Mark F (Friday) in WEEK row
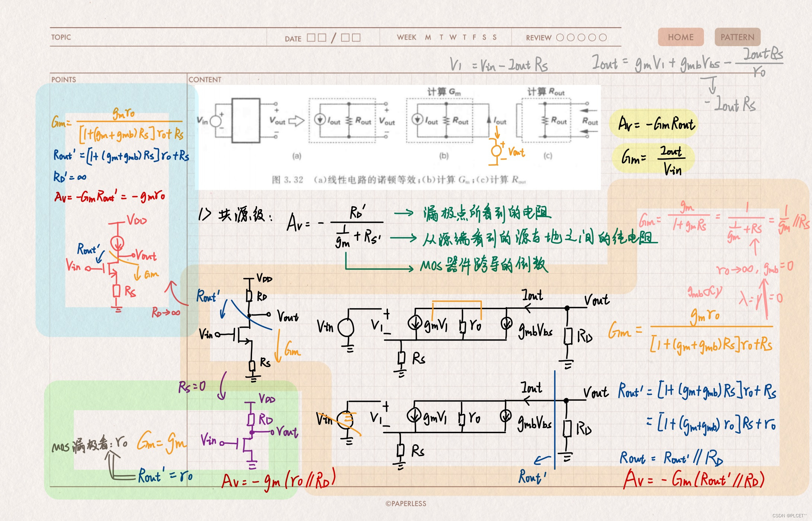Viewport: 812px width, 521px height. pyautogui.click(x=474, y=37)
